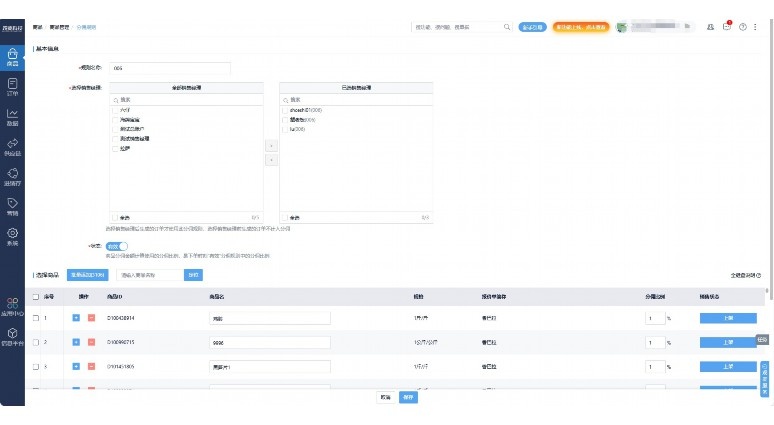Screen dimensions: 774x425
Task: Click the blue status button in row 1
Action: click(728, 318)
